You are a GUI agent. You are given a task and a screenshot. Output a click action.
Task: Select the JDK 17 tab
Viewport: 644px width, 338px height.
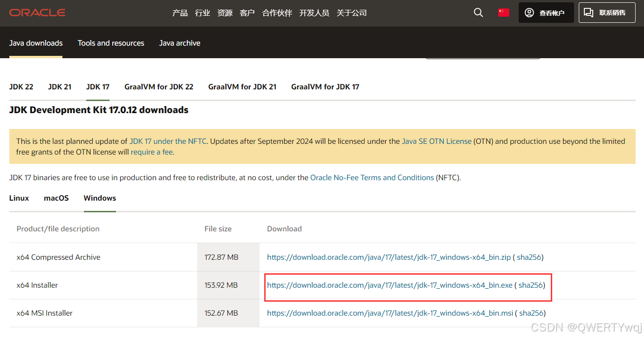click(98, 87)
